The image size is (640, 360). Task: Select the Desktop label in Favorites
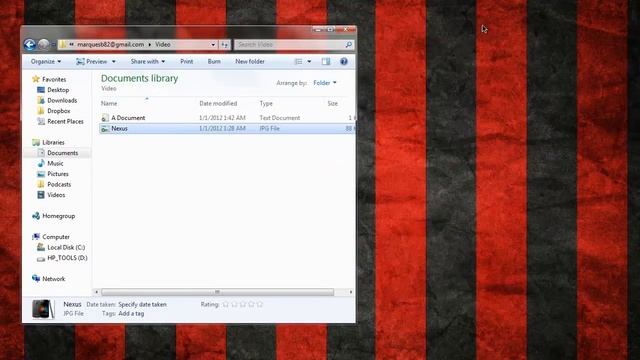coord(58,90)
